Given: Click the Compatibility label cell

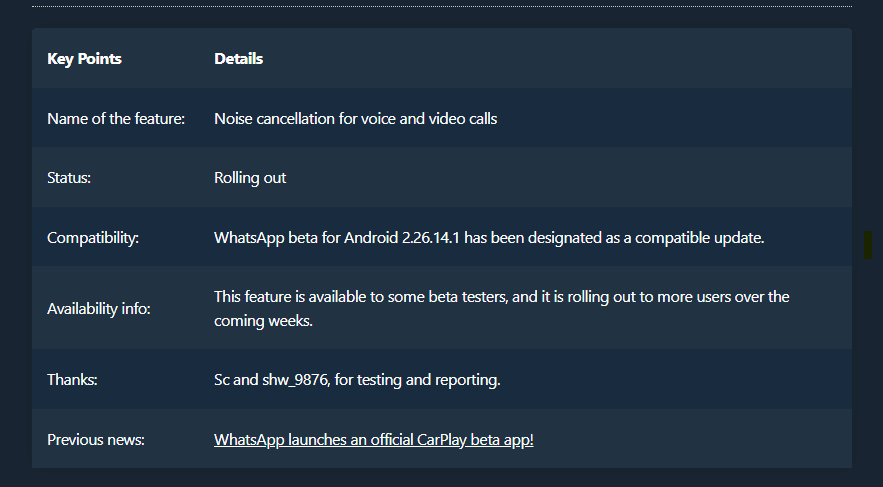Looking at the screenshot, I should point(93,238).
